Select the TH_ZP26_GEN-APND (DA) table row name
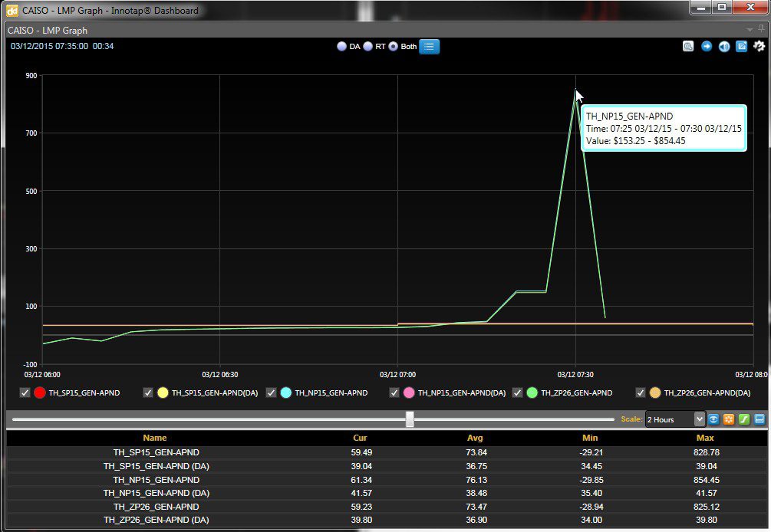 tap(157, 520)
